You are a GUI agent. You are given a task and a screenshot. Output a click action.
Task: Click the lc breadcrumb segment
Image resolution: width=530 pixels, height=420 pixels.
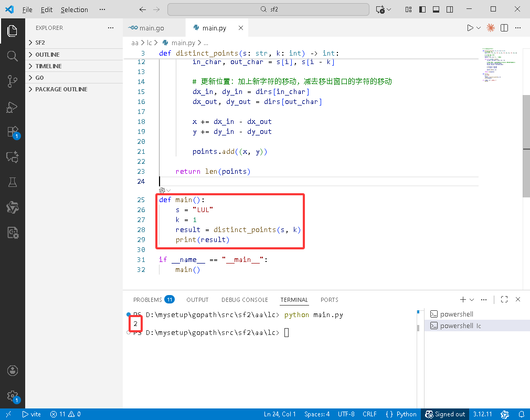[149, 43]
